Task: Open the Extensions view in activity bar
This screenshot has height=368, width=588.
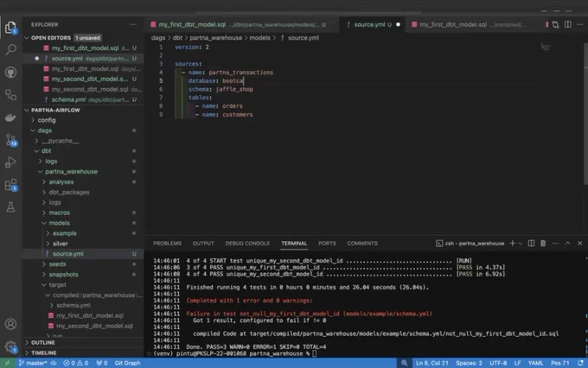Action: pyautogui.click(x=11, y=185)
